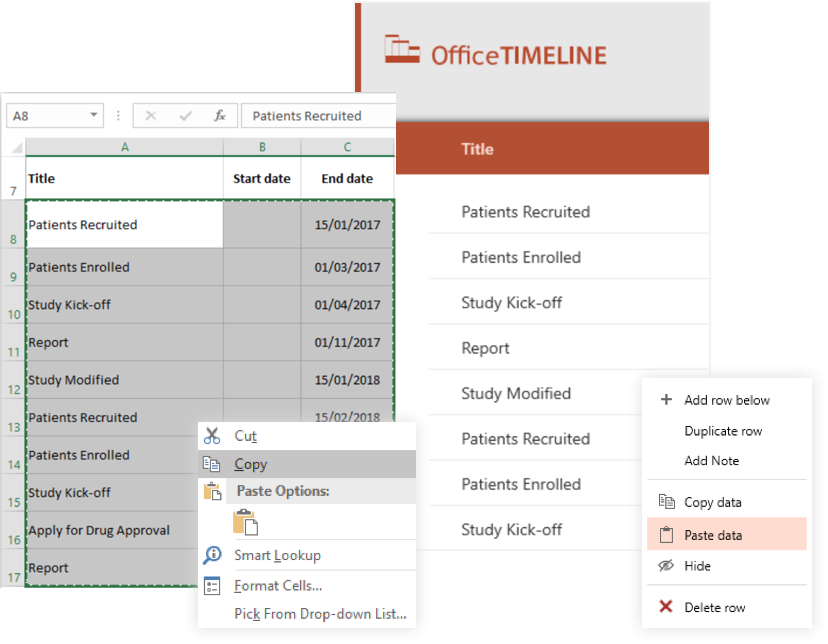Click the Copy icon in Excel context menu
828x644 pixels.
point(212,464)
